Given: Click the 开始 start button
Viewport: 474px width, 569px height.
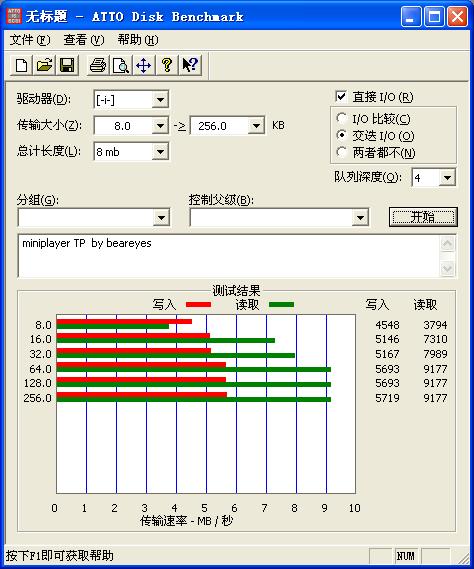Looking at the screenshot, I should (x=423, y=217).
